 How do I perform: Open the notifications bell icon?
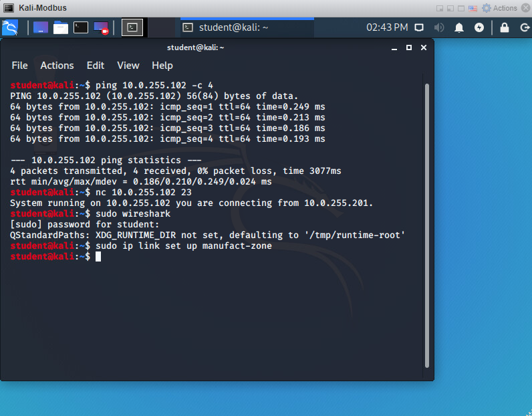coord(459,27)
